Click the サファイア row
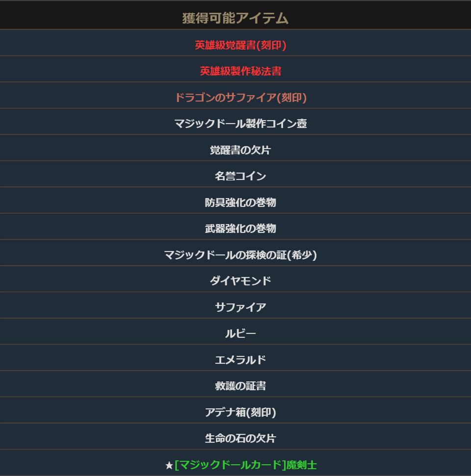This screenshot has height=476, width=471. tap(240, 307)
